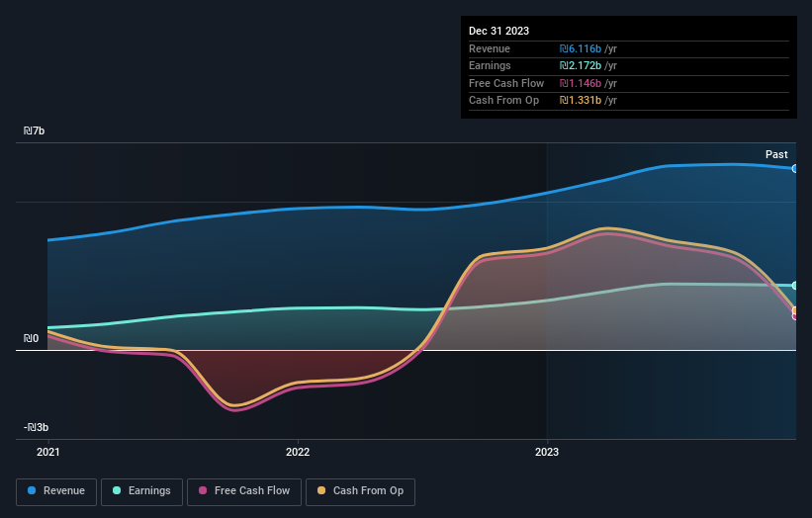Screen dimensions: 812x518
Task: Click the ₪0 y-axis label
Action: [x=31, y=338]
